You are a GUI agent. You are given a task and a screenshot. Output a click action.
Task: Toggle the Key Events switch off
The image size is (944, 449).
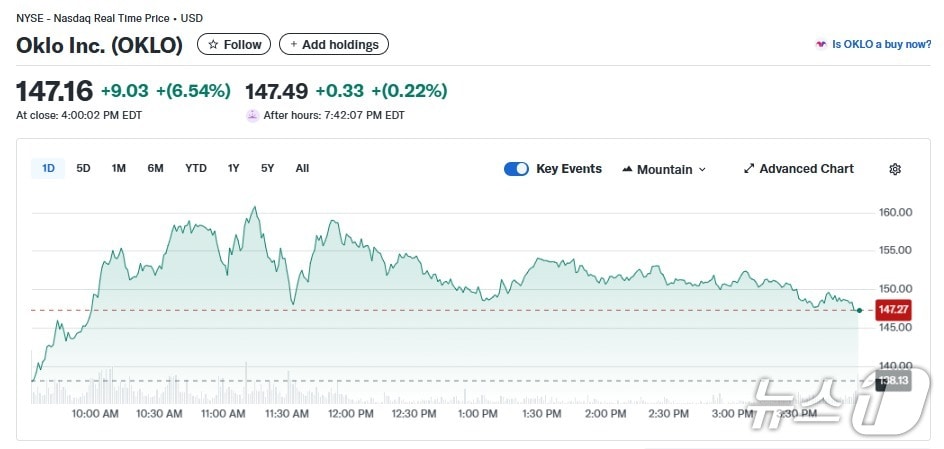click(516, 169)
